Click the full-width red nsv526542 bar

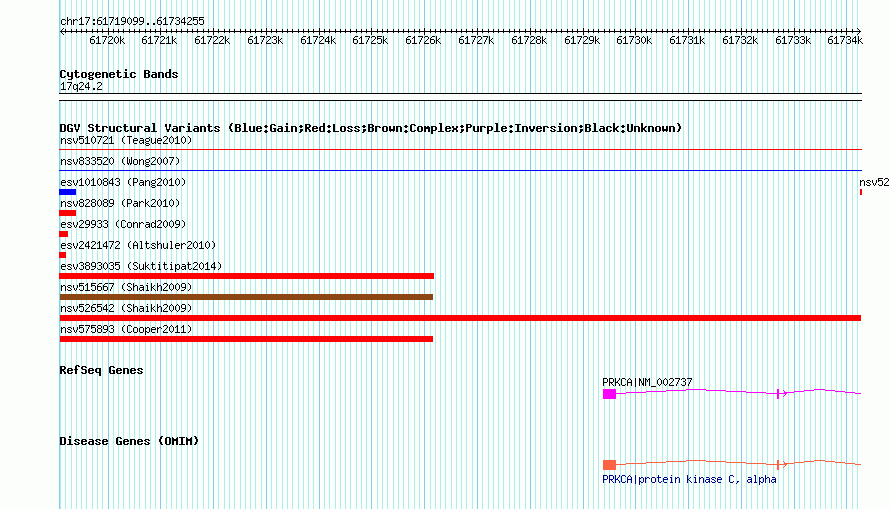pos(460,318)
